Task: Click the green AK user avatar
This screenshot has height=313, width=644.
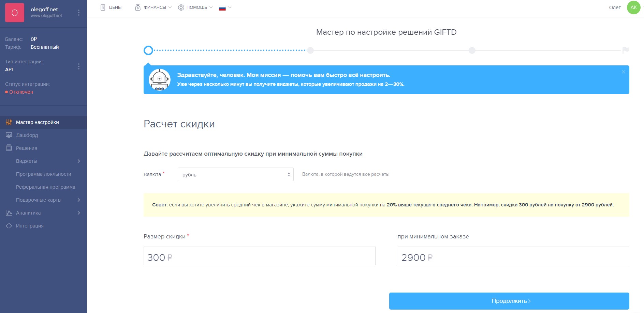Action: pyautogui.click(x=633, y=7)
